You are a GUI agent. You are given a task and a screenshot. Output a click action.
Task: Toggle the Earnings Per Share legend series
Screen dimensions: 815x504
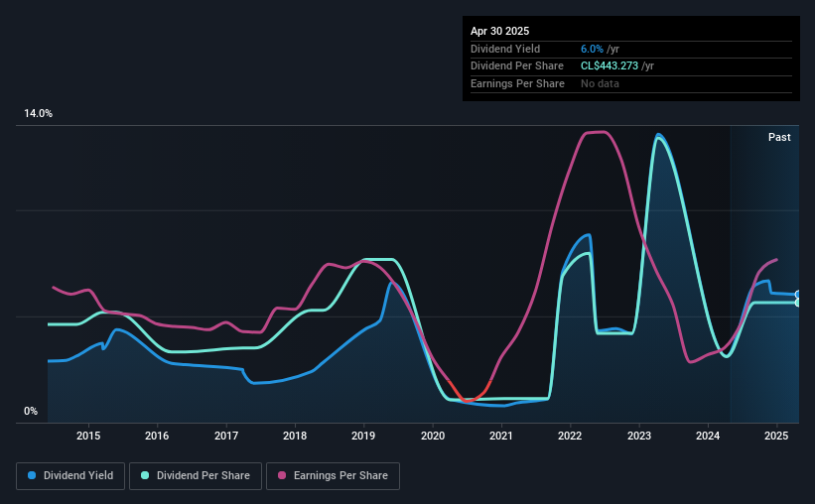(333, 476)
